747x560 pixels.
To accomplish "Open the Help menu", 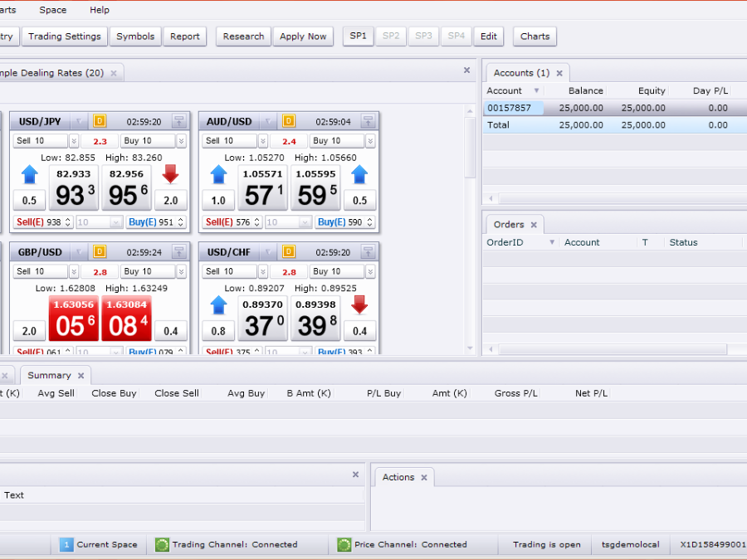I will coord(100,10).
